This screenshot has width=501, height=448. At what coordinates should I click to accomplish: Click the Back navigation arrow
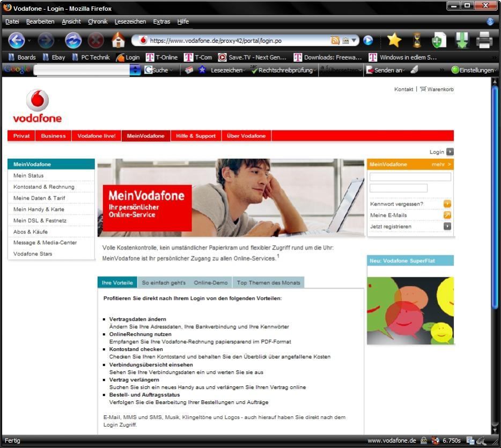pos(16,41)
